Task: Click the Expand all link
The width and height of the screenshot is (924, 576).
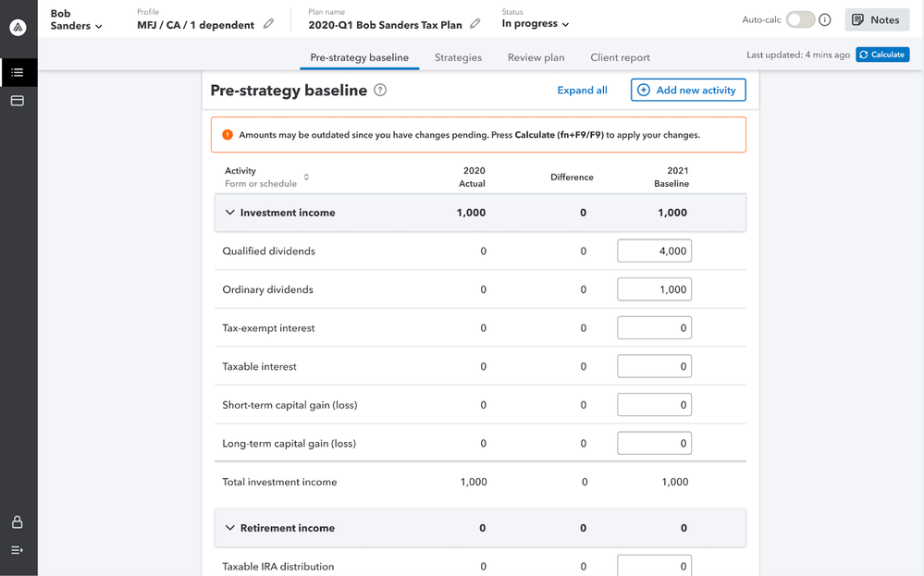Action: coord(582,91)
